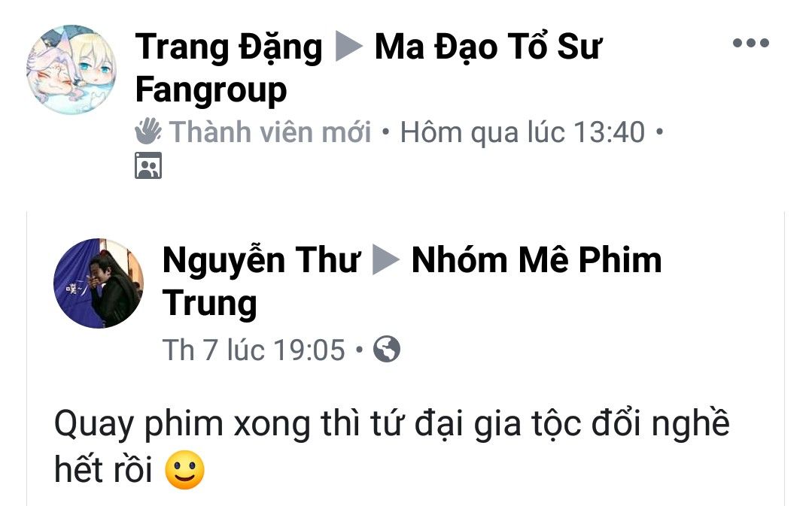
Task: Click Trang Đặng's profile avatar
Action: point(71,69)
